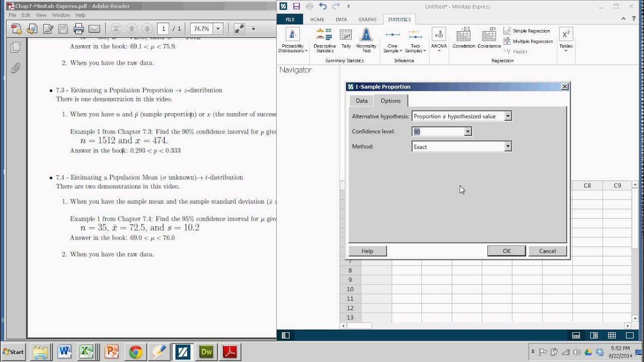Click Adobe Reader create PDF icon

click(16, 29)
